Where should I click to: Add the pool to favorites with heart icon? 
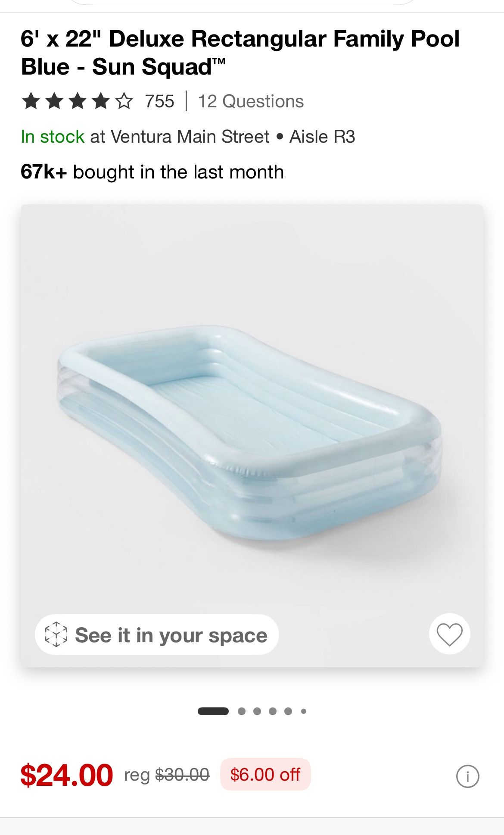pos(449,634)
